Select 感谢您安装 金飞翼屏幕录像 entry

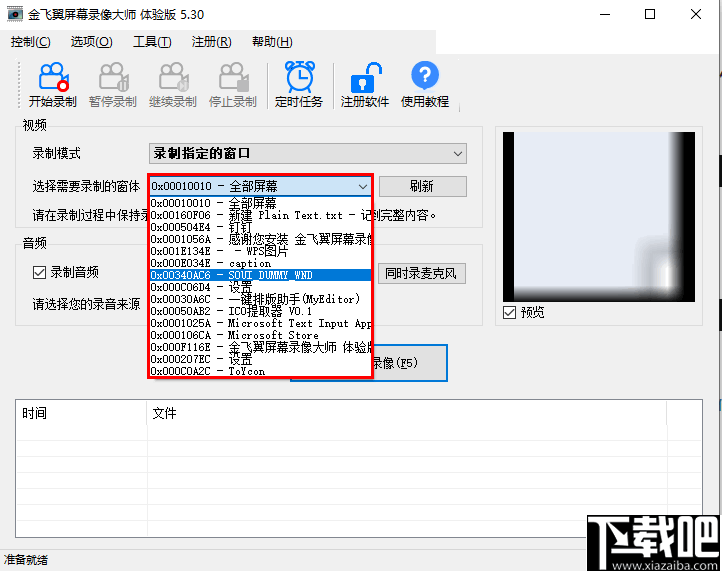click(x=261, y=239)
